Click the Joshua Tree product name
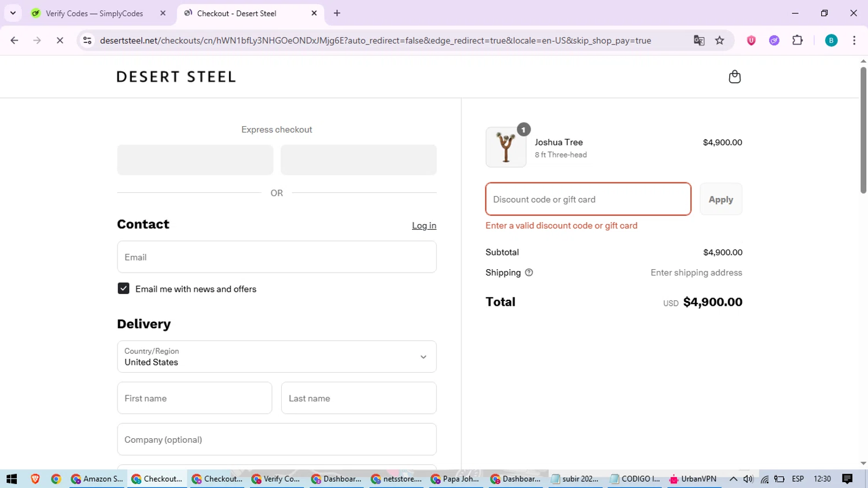Image resolution: width=868 pixels, height=488 pixels. (558, 142)
